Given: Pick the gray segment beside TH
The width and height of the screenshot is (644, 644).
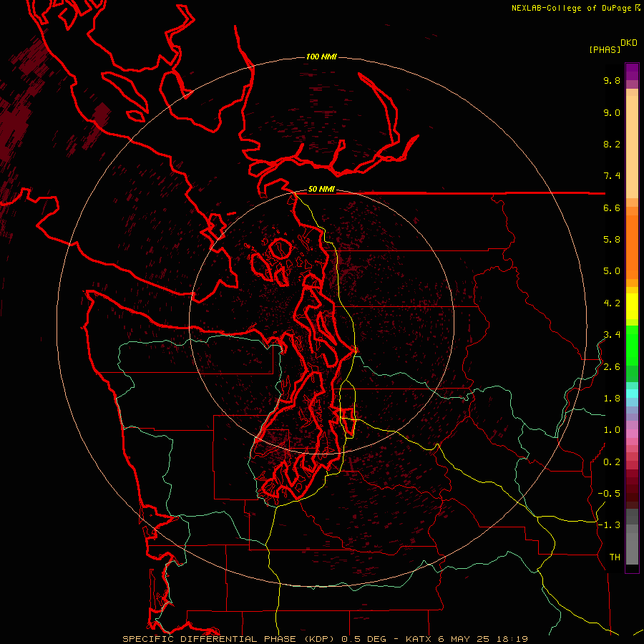Looking at the screenshot, I should 632,550.
